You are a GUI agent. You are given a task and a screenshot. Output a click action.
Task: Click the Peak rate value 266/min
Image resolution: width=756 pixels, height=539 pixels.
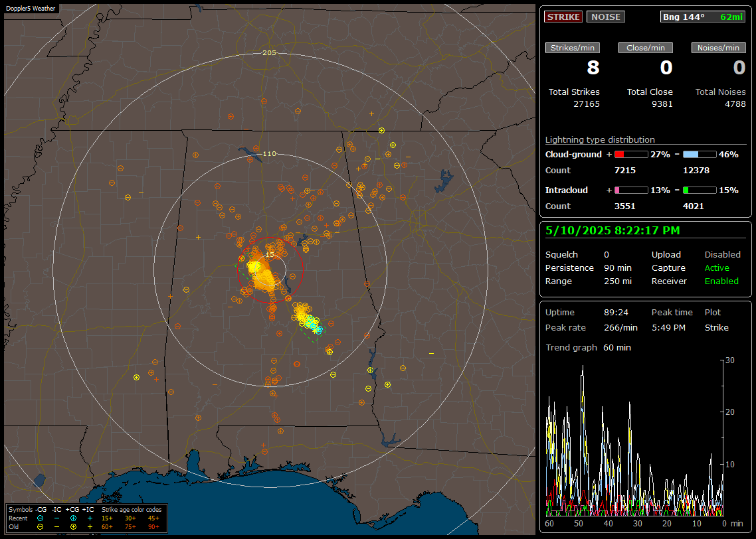(x=620, y=328)
